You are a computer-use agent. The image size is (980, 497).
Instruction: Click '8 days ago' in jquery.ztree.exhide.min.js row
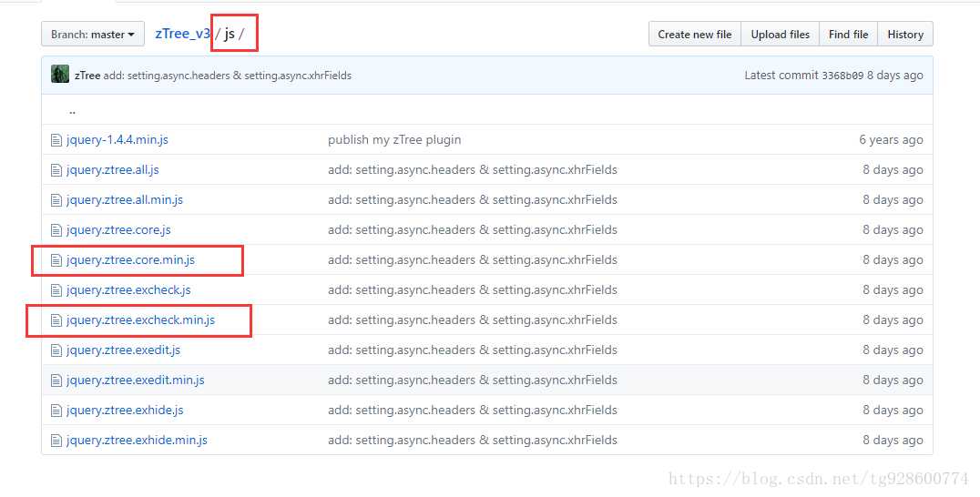[893, 440]
